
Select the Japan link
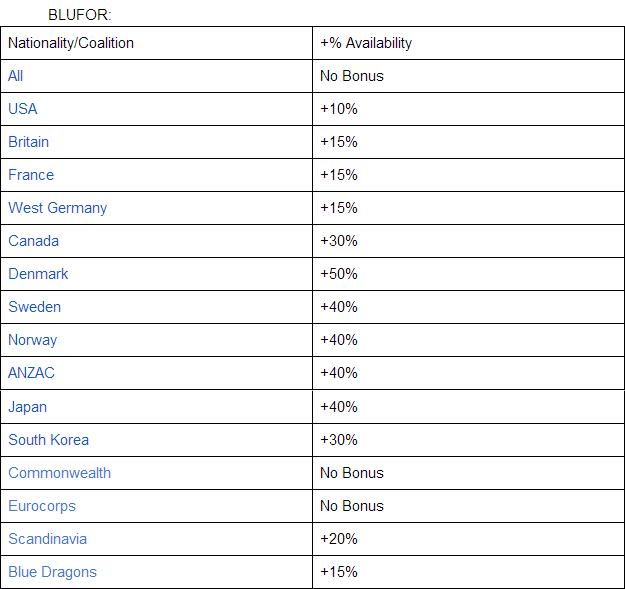click(27, 407)
